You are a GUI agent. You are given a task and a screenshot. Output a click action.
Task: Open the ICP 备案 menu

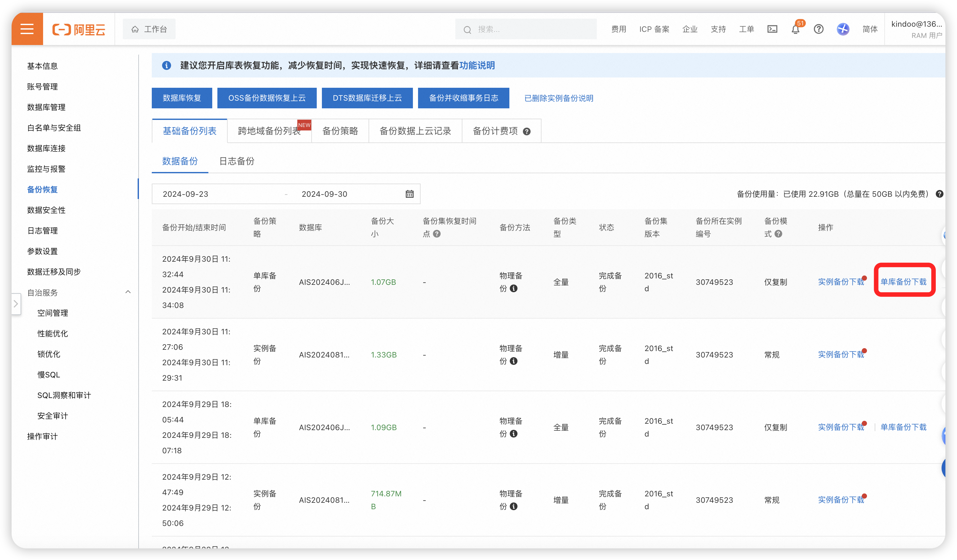click(x=654, y=29)
